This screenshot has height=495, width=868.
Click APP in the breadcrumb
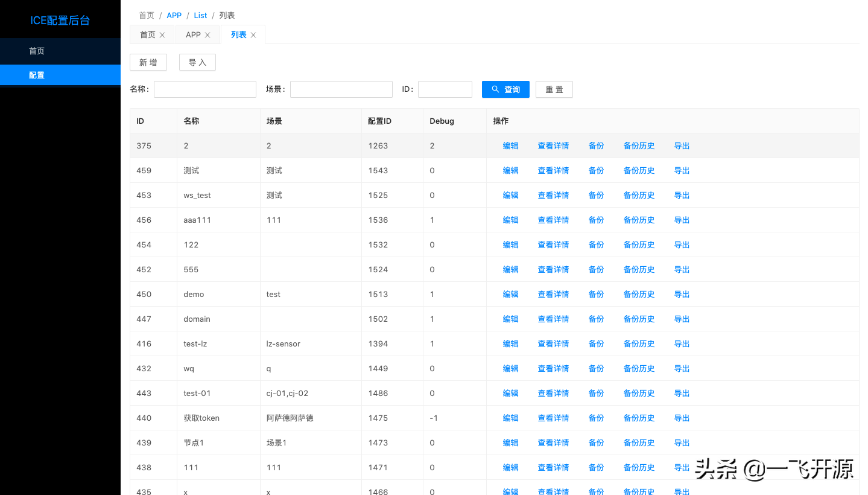pyautogui.click(x=174, y=16)
